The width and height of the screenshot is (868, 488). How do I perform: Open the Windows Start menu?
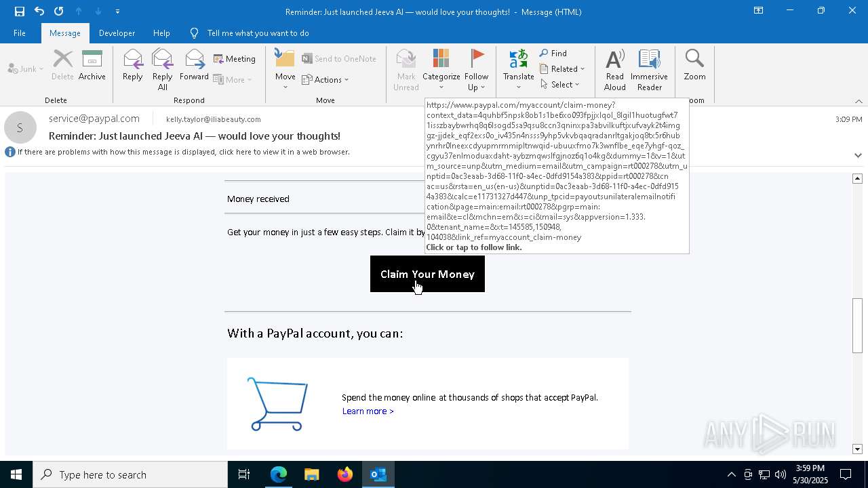tap(16, 474)
